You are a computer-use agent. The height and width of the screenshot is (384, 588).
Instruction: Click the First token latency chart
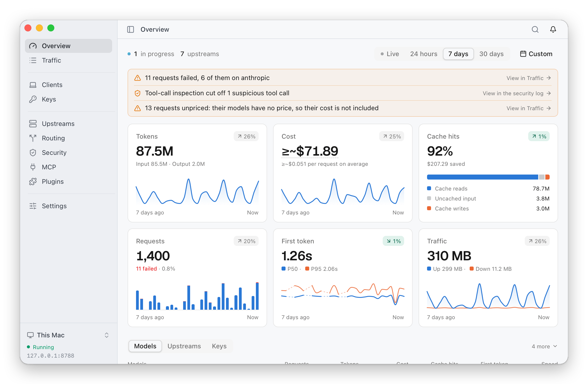[x=343, y=294]
